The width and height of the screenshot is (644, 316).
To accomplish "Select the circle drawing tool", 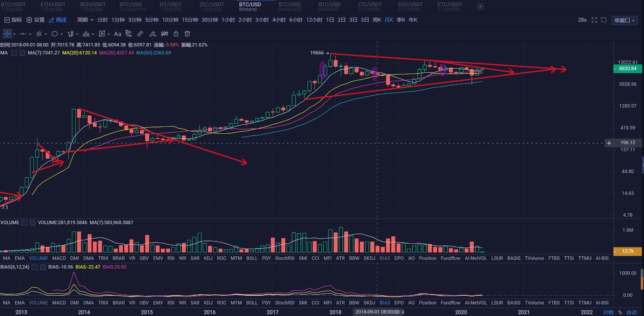I will tap(55, 34).
